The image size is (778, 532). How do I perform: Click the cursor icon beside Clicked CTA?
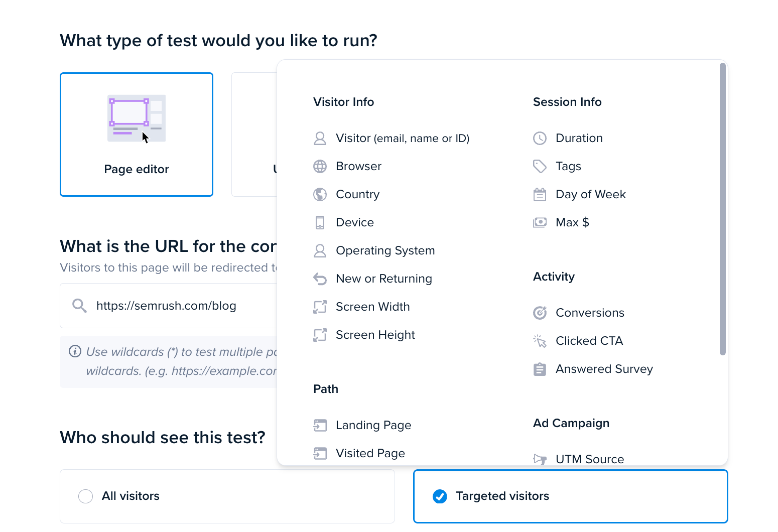tap(540, 341)
